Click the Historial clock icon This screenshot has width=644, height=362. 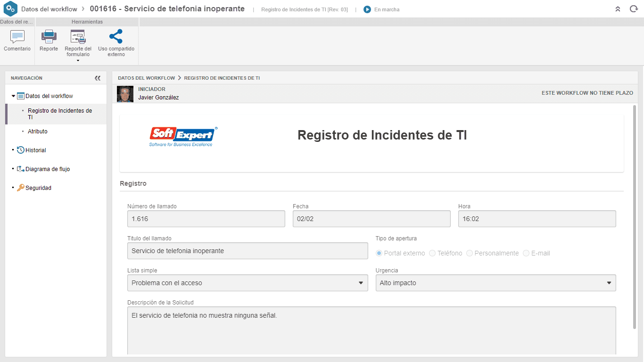(x=20, y=150)
